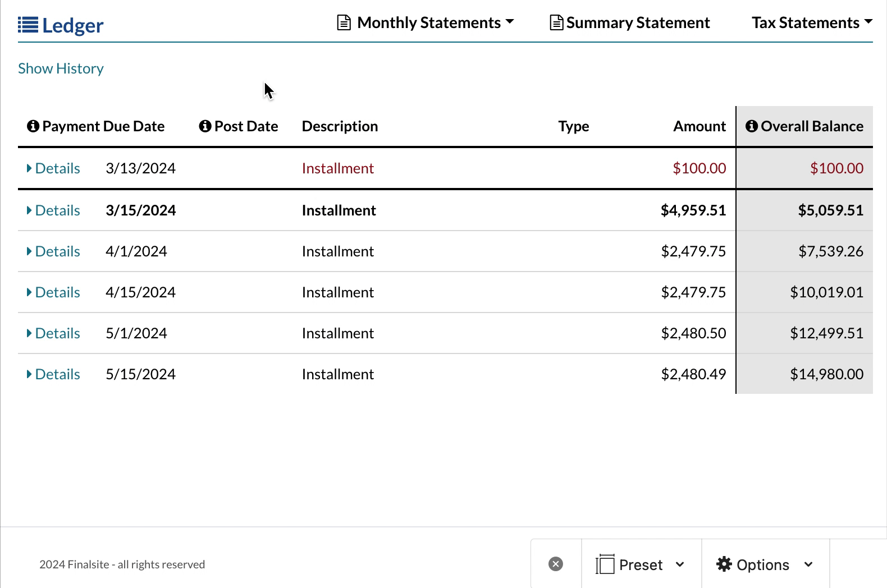Screen dimensions: 887x588
Task: Expand the Options dropdown chevron
Action: (x=808, y=564)
